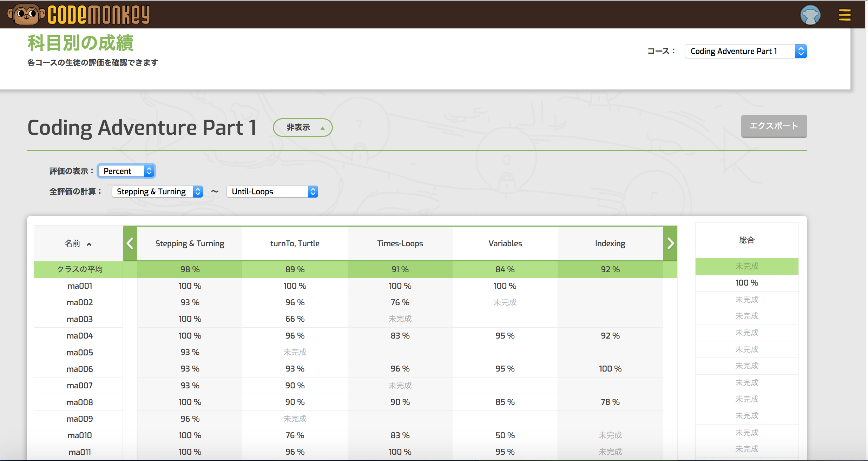This screenshot has height=461, width=868.
Task: Click the 総合 total column header
Action: pyautogui.click(x=747, y=240)
